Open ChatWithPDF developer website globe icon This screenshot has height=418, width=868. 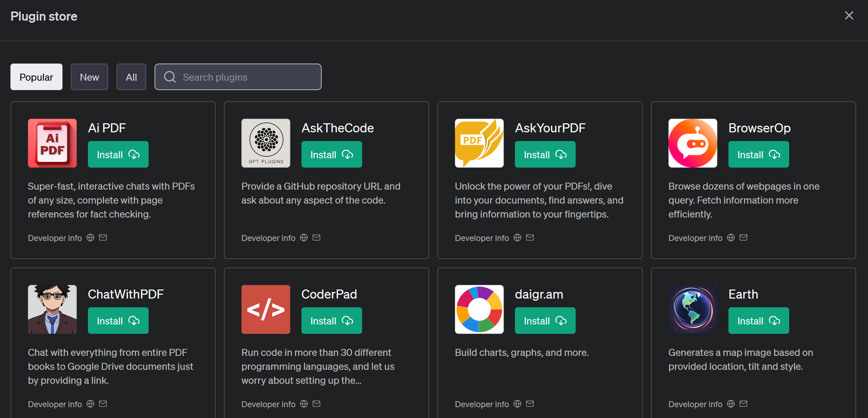(x=90, y=404)
